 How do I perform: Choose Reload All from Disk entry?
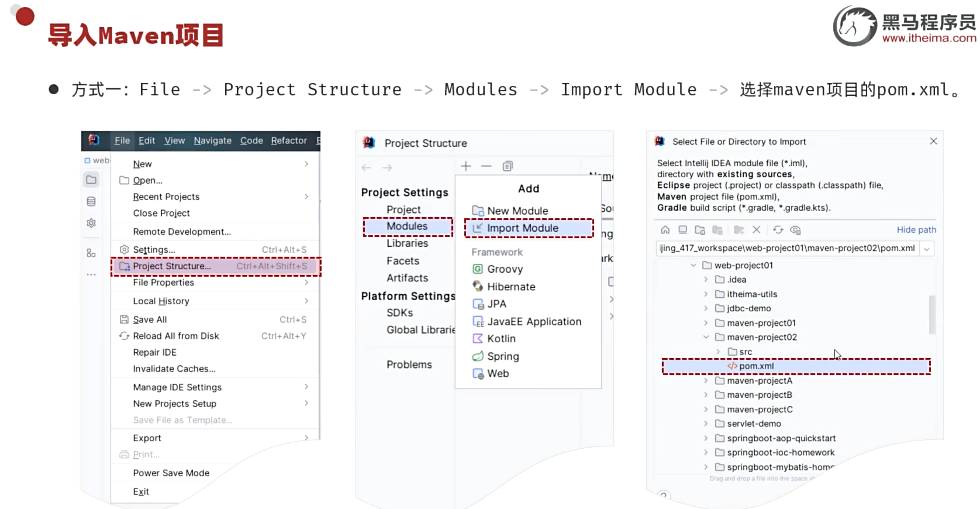point(215,336)
